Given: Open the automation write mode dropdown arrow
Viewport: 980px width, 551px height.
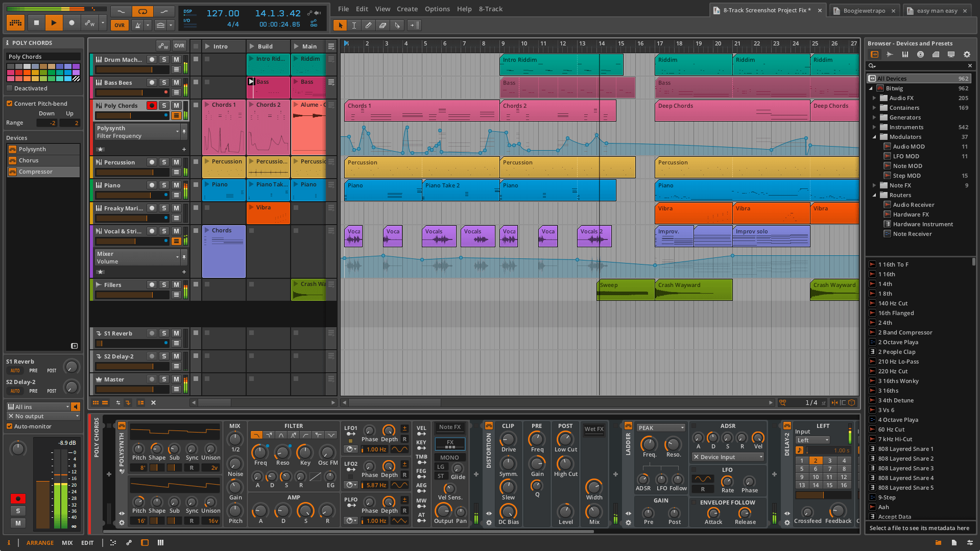Looking at the screenshot, I should (x=103, y=22).
